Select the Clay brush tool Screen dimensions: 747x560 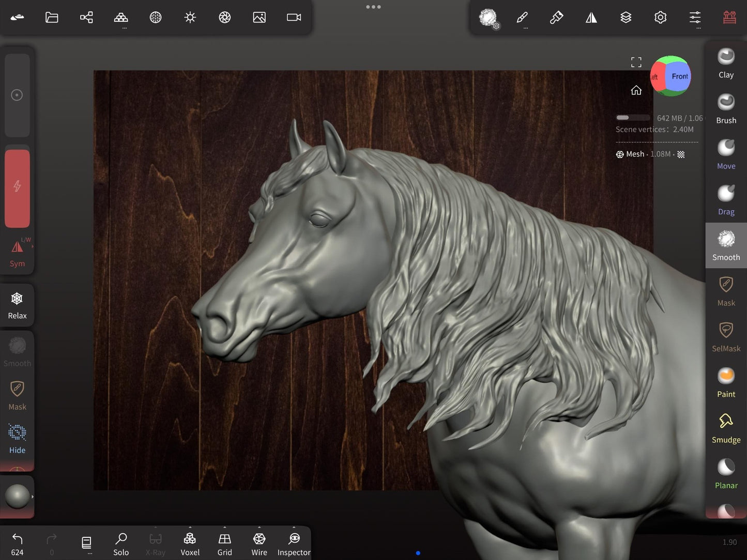[x=726, y=62]
